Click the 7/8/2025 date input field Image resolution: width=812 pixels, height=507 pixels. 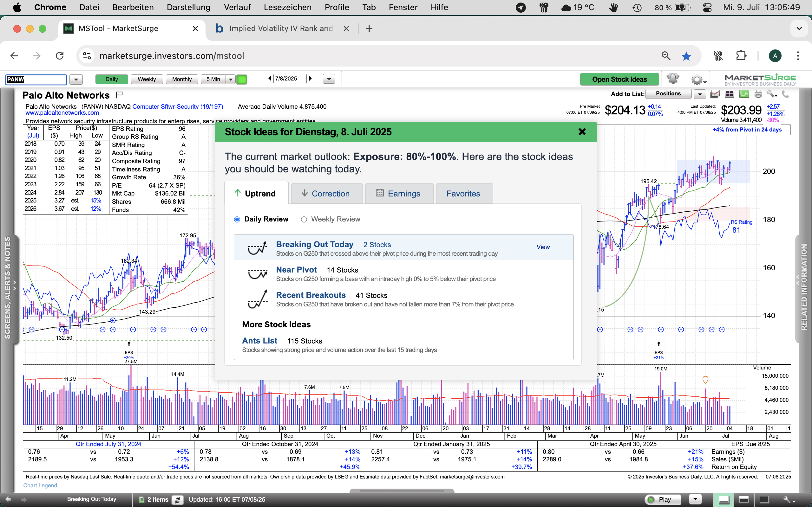(x=289, y=79)
